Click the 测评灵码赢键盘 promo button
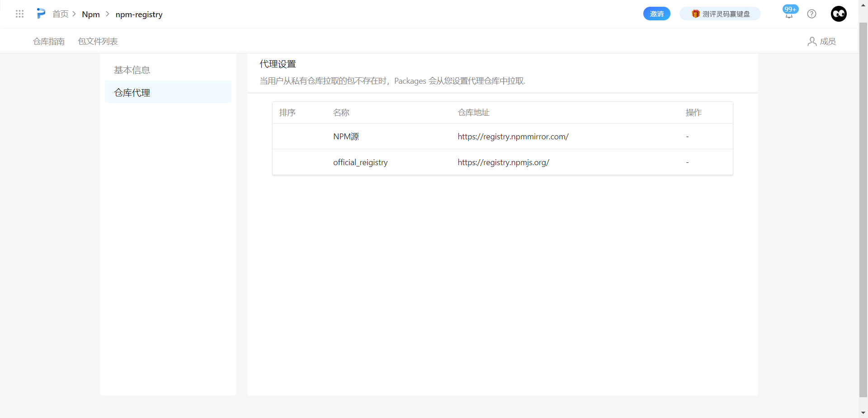 (x=720, y=14)
